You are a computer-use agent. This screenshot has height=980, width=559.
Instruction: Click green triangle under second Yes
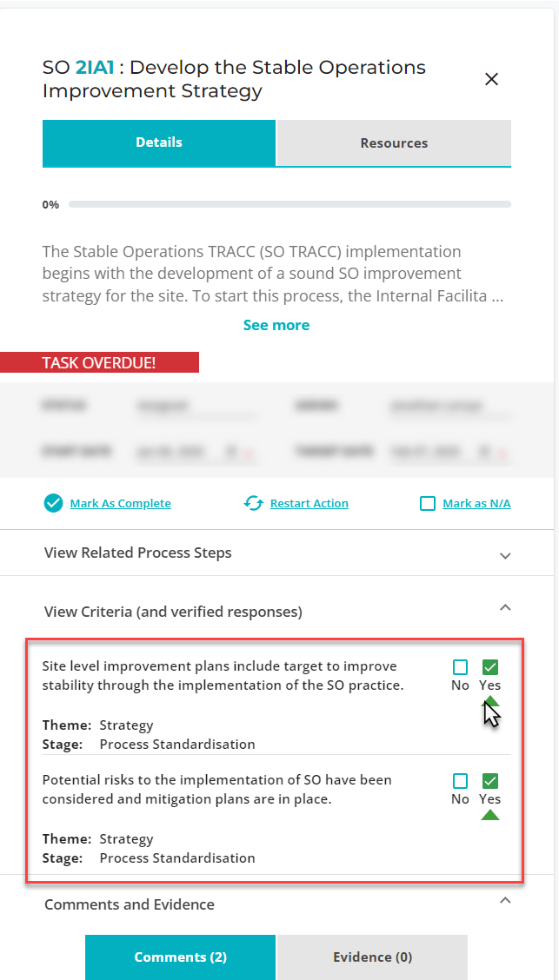click(490, 814)
